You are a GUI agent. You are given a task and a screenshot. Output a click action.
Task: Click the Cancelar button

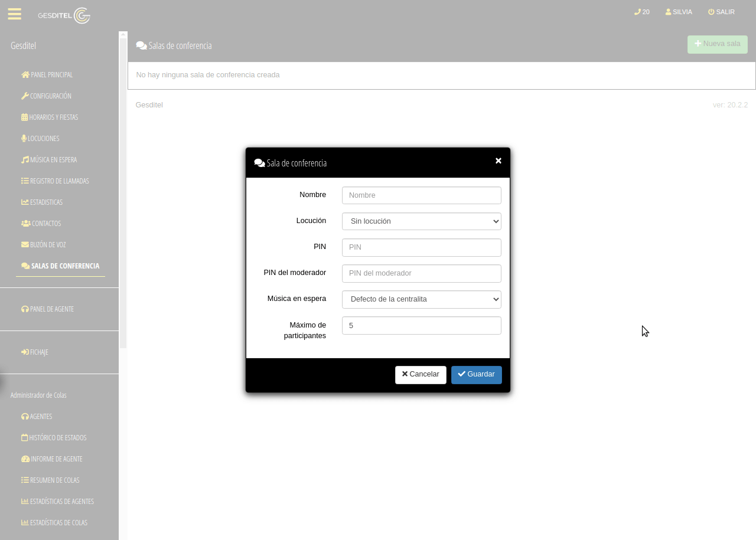[421, 375]
